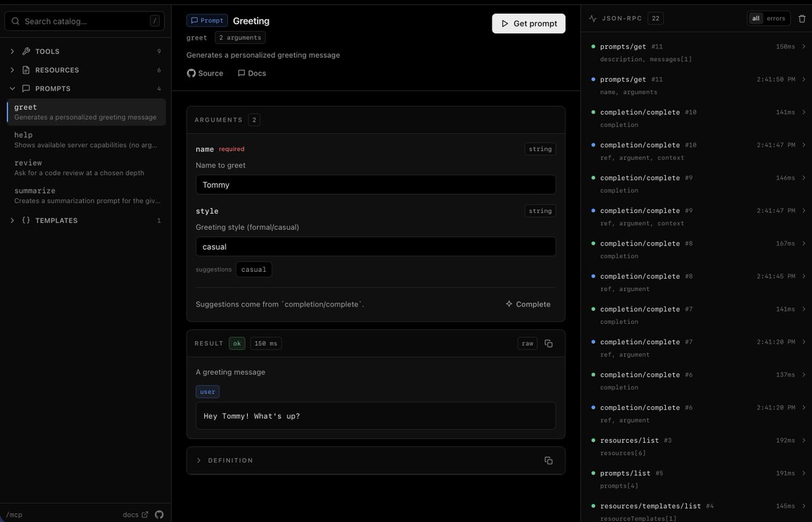Click the resources/templates/list #4 entry
This screenshot has height=522, width=812.
point(697,512)
